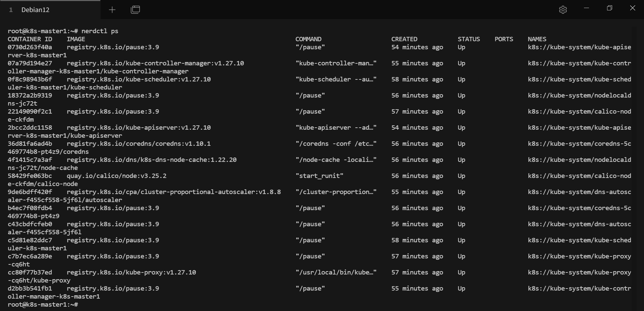The height and width of the screenshot is (311, 644).
Task: Open settings via the gear icon
Action: [x=563, y=10]
